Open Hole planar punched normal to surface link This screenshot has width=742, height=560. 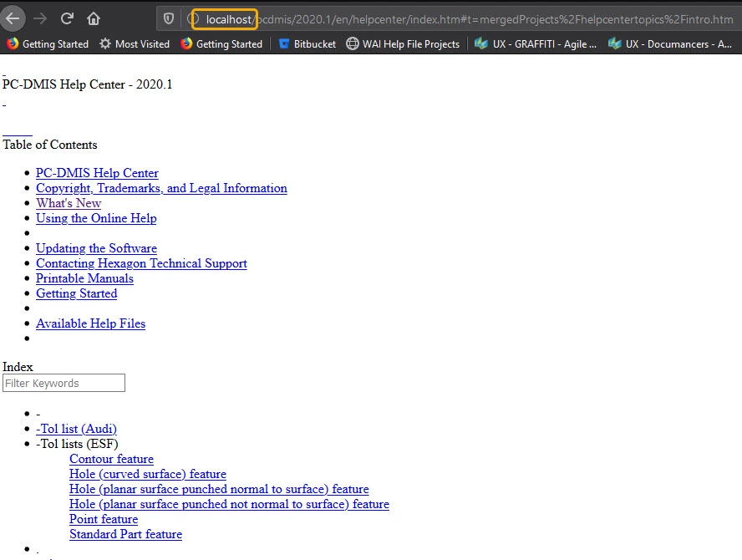(x=219, y=490)
